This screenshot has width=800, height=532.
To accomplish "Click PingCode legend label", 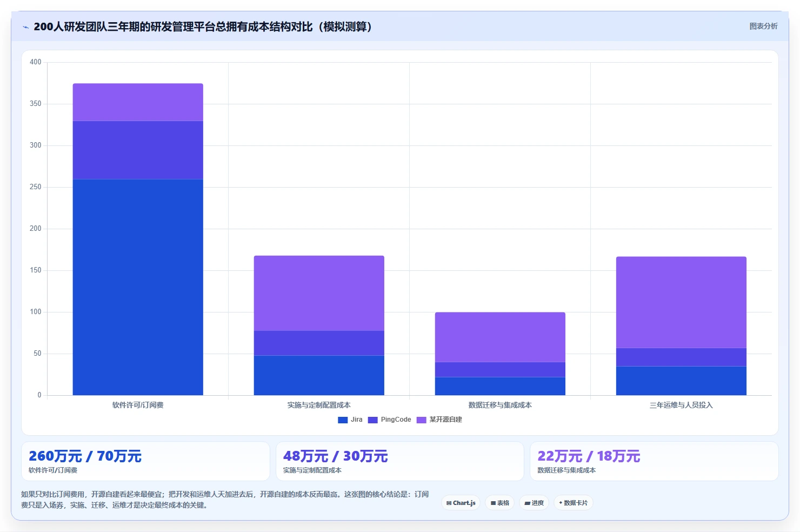I will [x=396, y=420].
